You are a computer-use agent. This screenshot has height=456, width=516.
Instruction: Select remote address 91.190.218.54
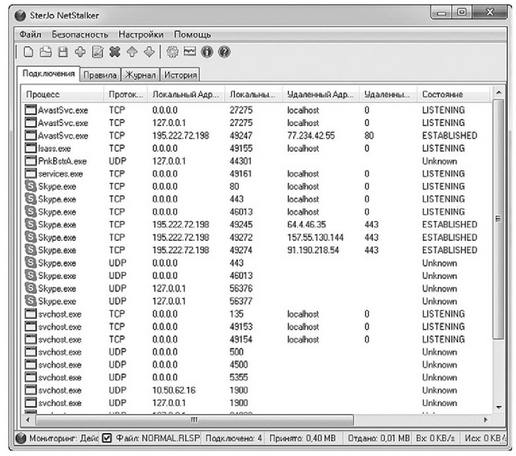coord(313,250)
